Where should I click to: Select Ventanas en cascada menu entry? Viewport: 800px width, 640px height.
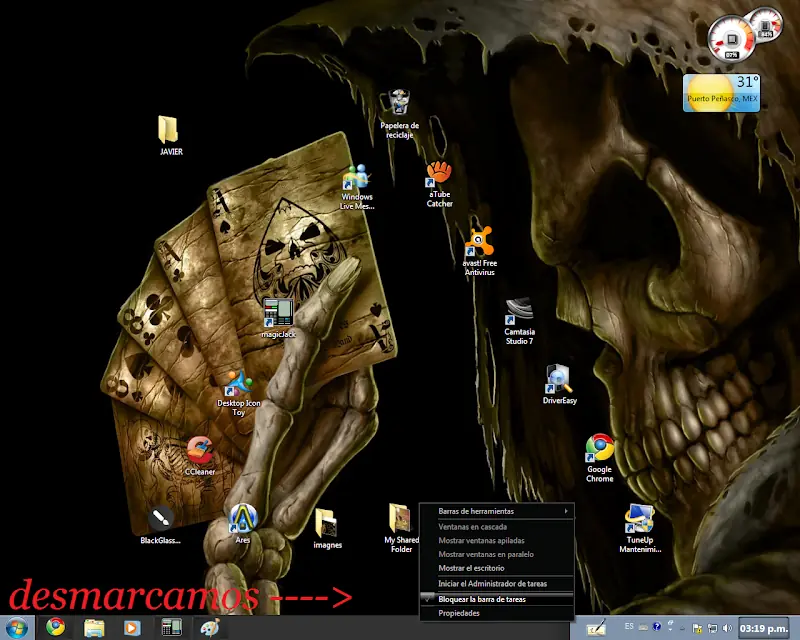[497, 527]
